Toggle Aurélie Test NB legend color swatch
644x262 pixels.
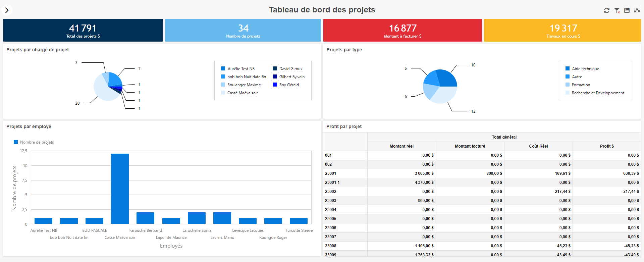(x=223, y=68)
